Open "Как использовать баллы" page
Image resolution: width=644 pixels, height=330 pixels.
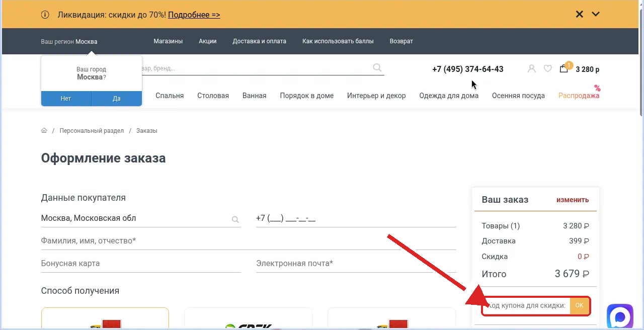pos(338,41)
